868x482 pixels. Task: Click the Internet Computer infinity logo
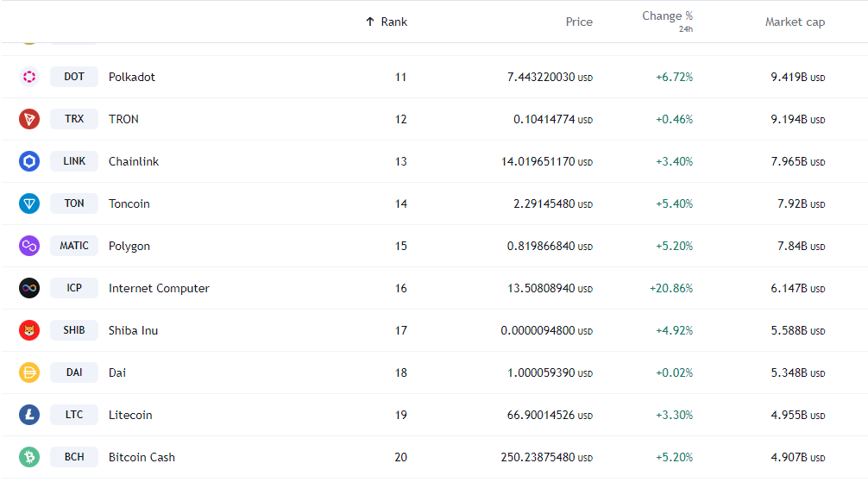[x=29, y=288]
